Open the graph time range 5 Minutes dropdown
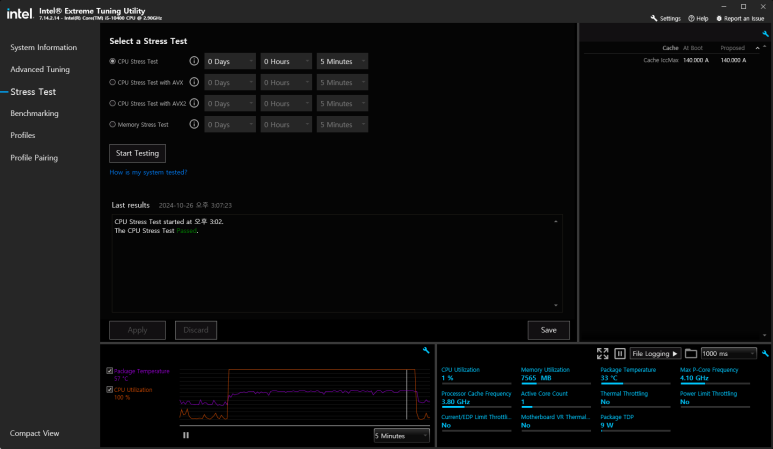The height and width of the screenshot is (449, 773). (401, 436)
